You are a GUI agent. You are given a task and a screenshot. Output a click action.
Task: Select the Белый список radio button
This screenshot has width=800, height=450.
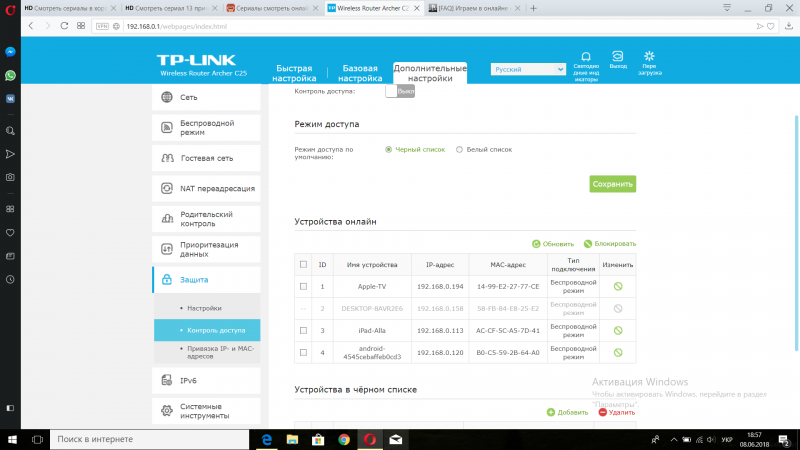[459, 149]
